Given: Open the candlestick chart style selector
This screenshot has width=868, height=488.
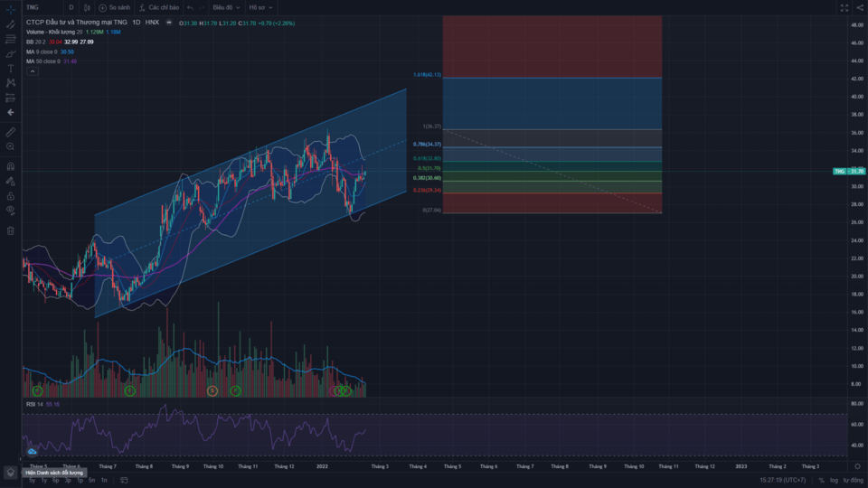Looking at the screenshot, I should tap(87, 7).
